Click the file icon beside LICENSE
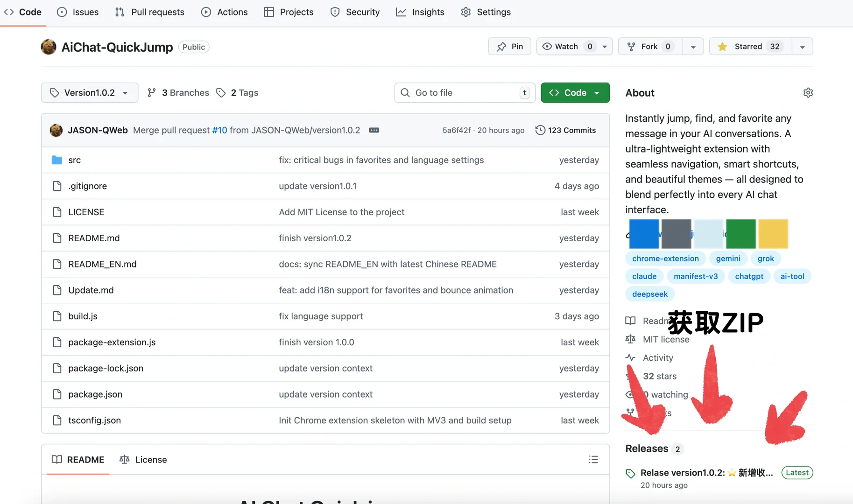Image resolution: width=853 pixels, height=504 pixels. pos(57,212)
